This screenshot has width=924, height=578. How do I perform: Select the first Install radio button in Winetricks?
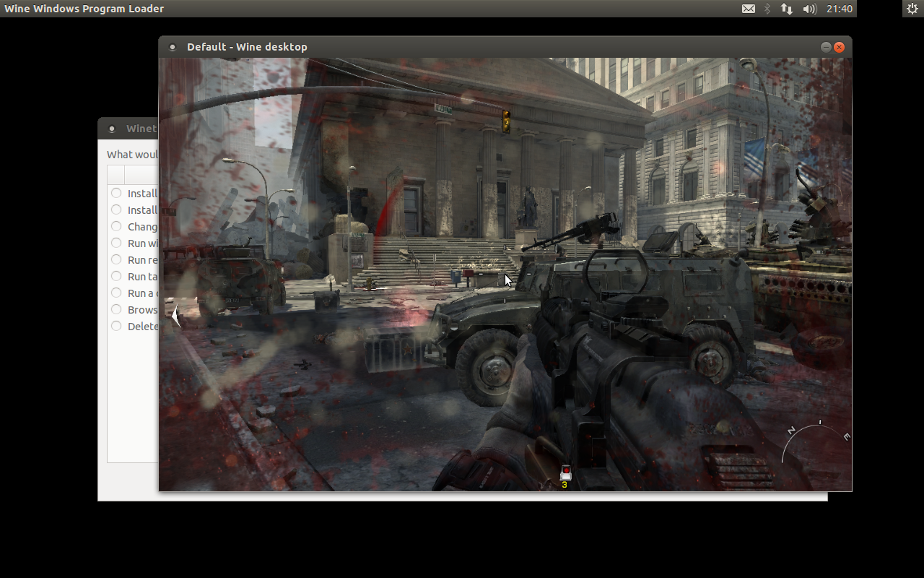(116, 193)
